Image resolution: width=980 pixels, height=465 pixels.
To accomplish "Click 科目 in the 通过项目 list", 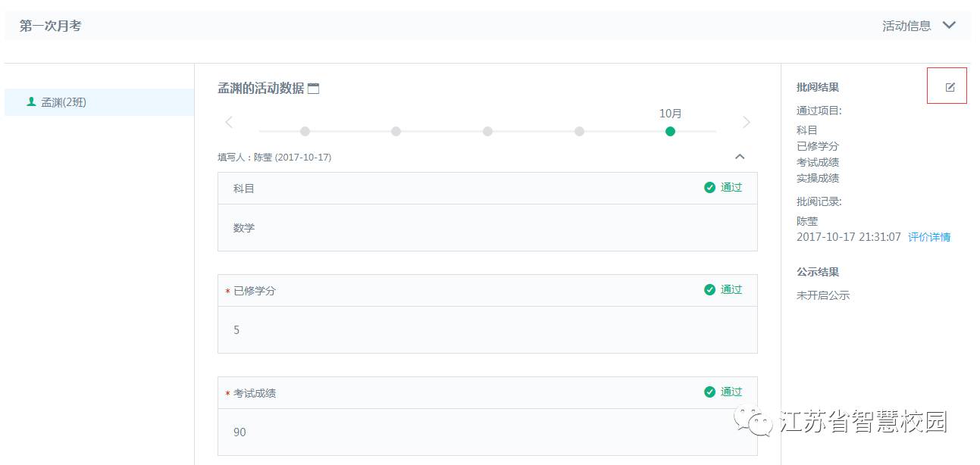I will coord(807,130).
